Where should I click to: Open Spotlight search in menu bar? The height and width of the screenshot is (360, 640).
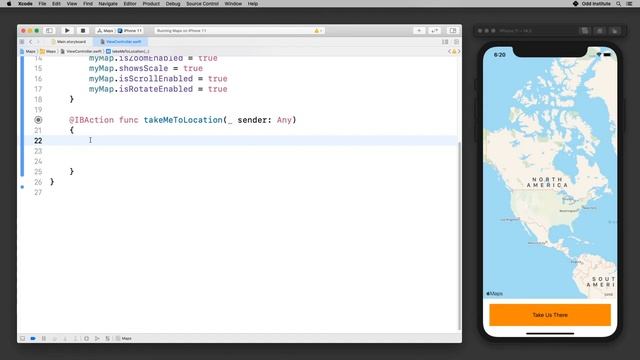(x=618, y=4)
